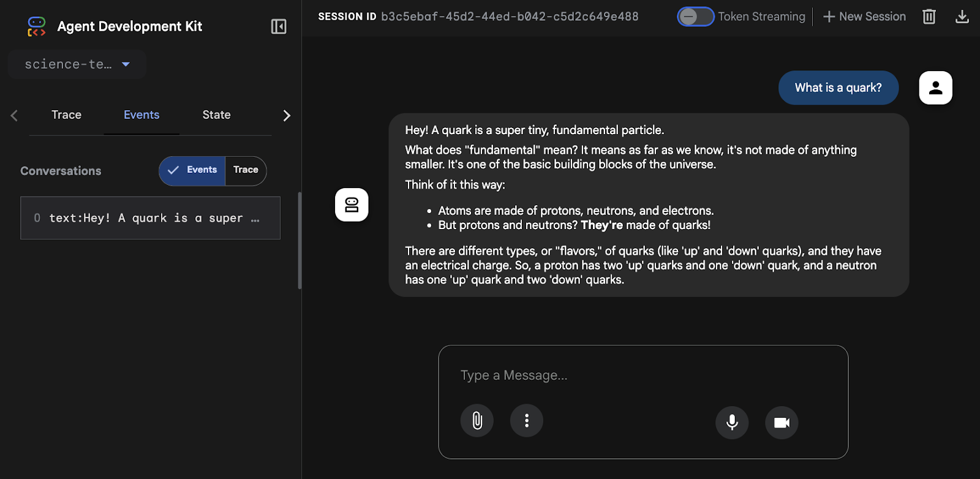Screen dimensions: 980x479
Task: Open the Trace tab
Action: pos(66,115)
